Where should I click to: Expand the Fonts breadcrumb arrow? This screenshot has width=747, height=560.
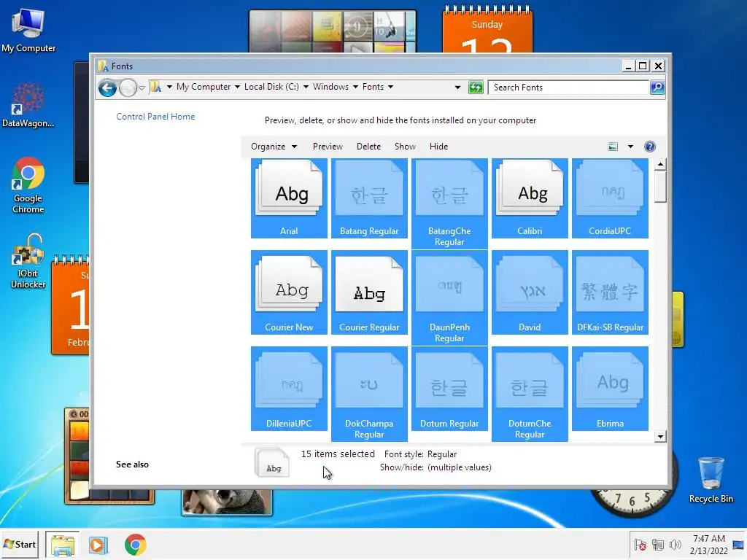pos(391,87)
